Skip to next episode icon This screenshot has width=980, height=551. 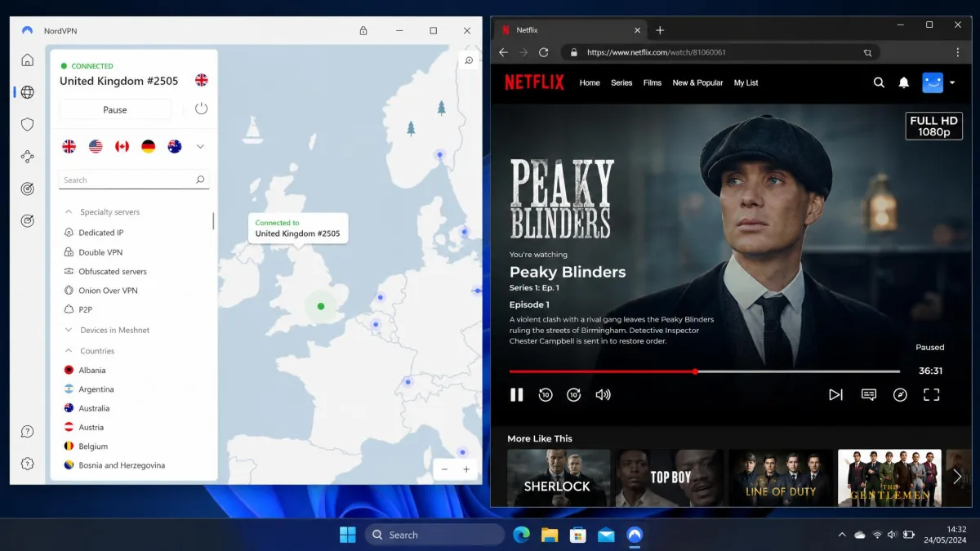coord(835,394)
